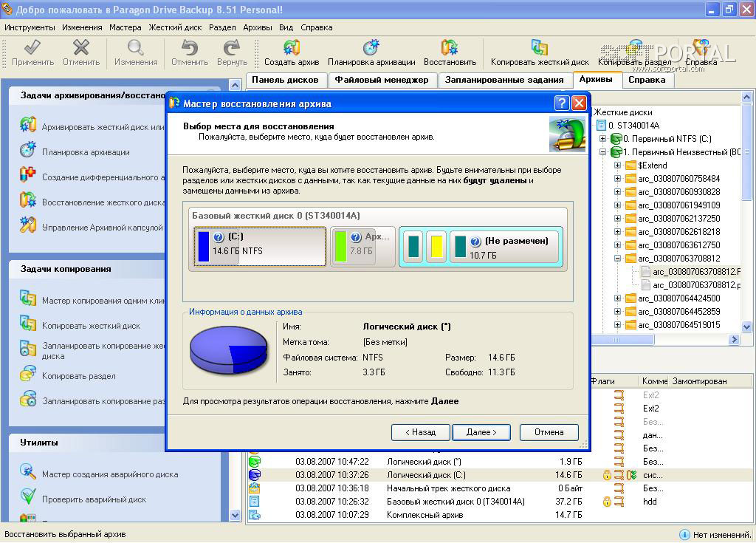The height and width of the screenshot is (543, 756).
Task: Click the wizard title bar help button
Action: (x=562, y=103)
